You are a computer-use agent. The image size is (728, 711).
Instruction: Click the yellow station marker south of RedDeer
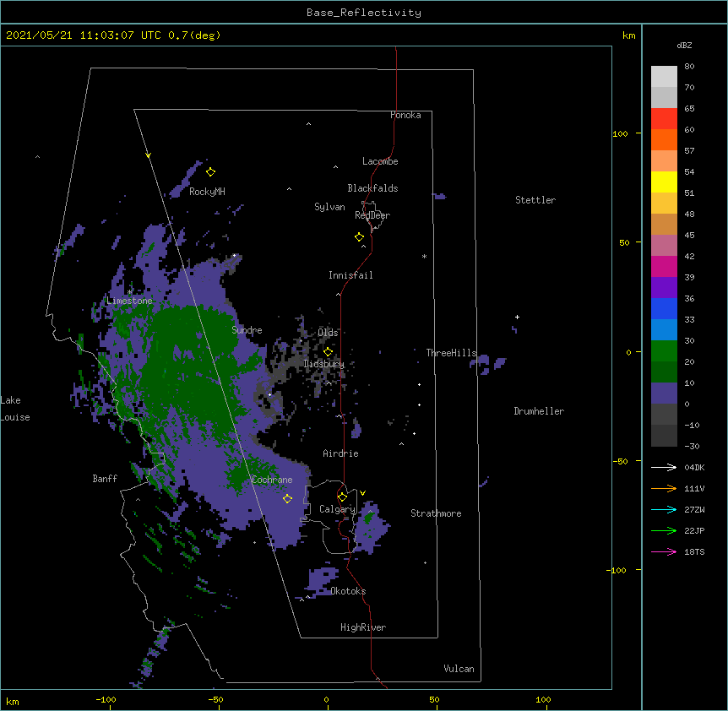(x=359, y=237)
